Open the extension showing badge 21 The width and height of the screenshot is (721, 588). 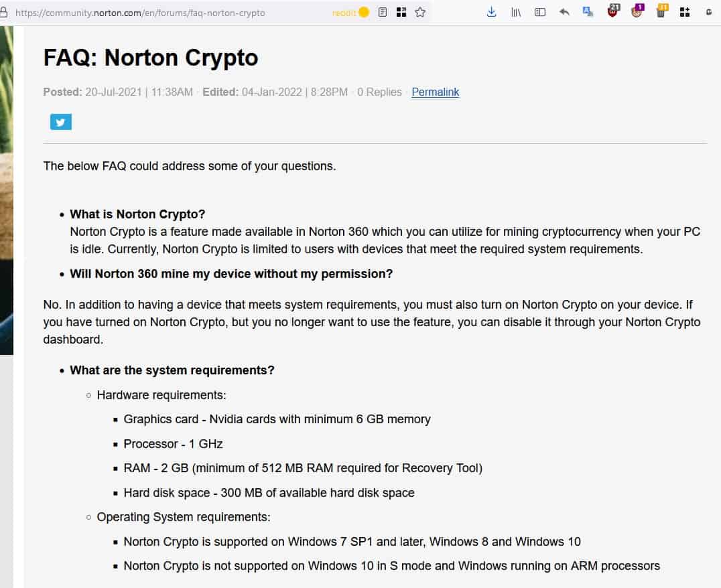click(x=612, y=12)
